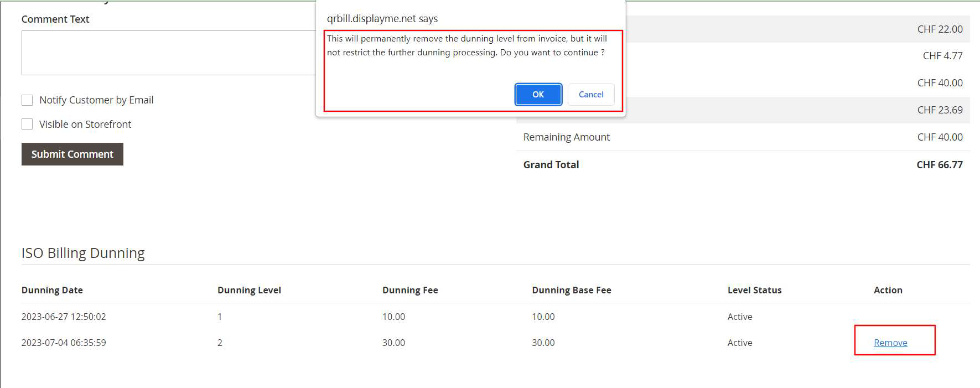The width and height of the screenshot is (980, 388).
Task: Click the Dunning Date column header
Action: [52, 290]
